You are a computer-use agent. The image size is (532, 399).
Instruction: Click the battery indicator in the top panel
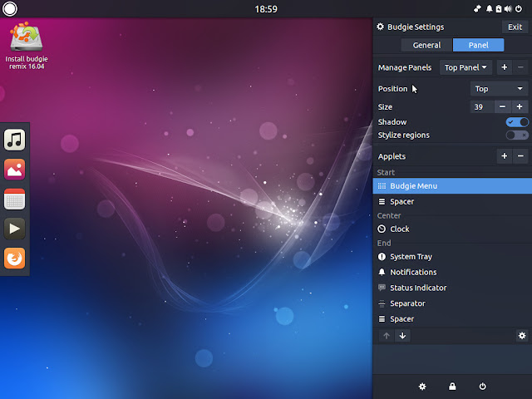(499, 9)
